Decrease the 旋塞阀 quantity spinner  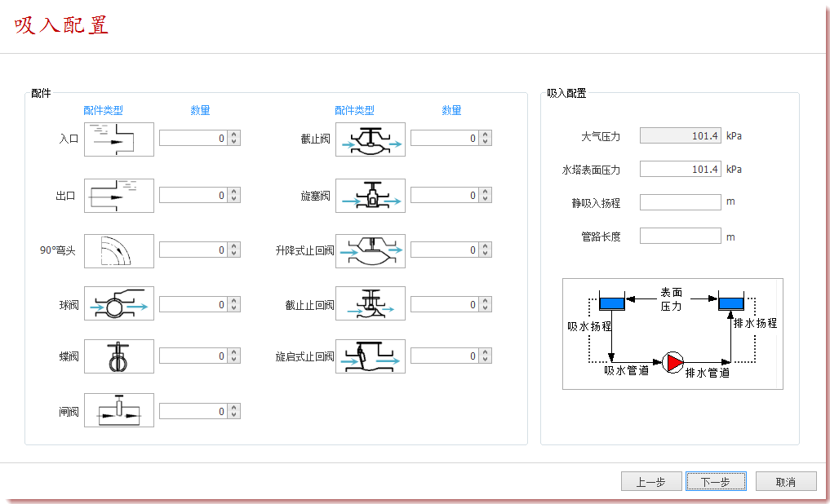tap(486, 199)
